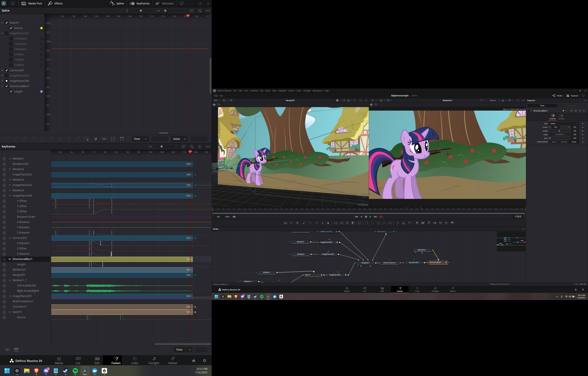588x376 pixels.
Task: Adjust the Spline horizontal zoom slider
Action: click(165, 11)
